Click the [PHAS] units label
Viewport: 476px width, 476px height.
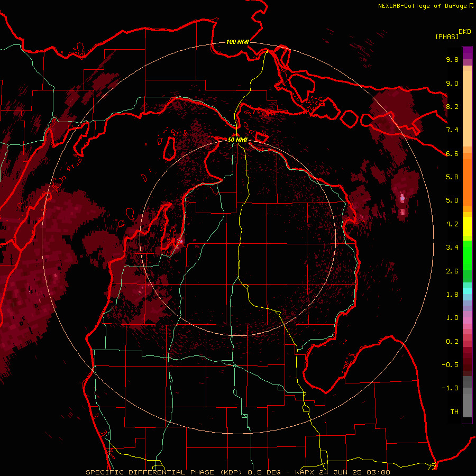click(447, 36)
